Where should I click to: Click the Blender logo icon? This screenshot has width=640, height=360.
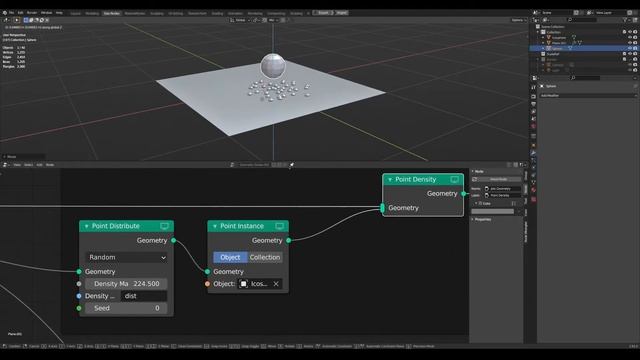coord(4,13)
